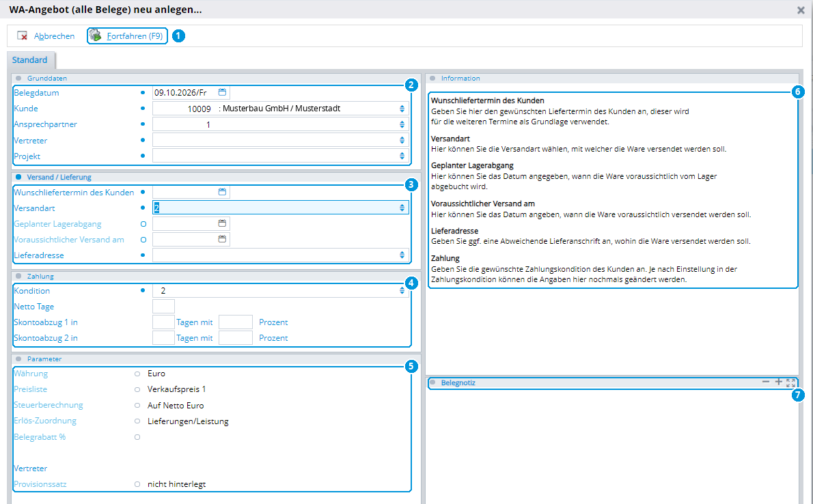Click the Grunddaten section header
This screenshot has width=813, height=504.
point(216,79)
